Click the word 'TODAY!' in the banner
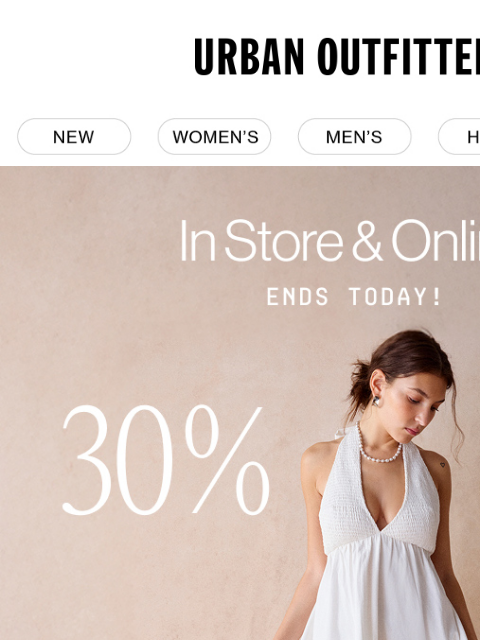This screenshot has height=640, width=480. coord(396,296)
